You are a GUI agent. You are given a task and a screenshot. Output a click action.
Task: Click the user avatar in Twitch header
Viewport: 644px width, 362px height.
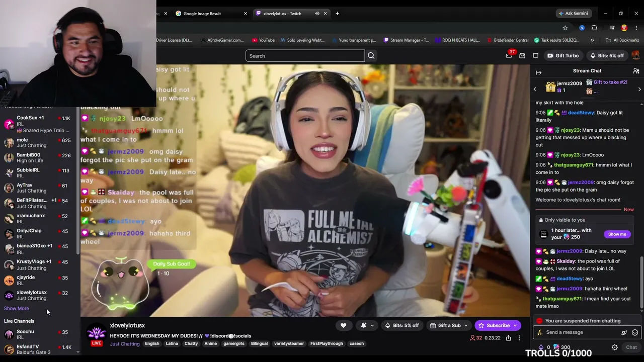coord(636,55)
